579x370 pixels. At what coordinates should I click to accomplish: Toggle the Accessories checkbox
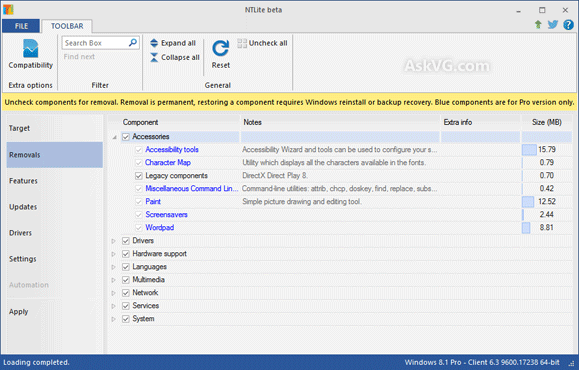tap(126, 137)
